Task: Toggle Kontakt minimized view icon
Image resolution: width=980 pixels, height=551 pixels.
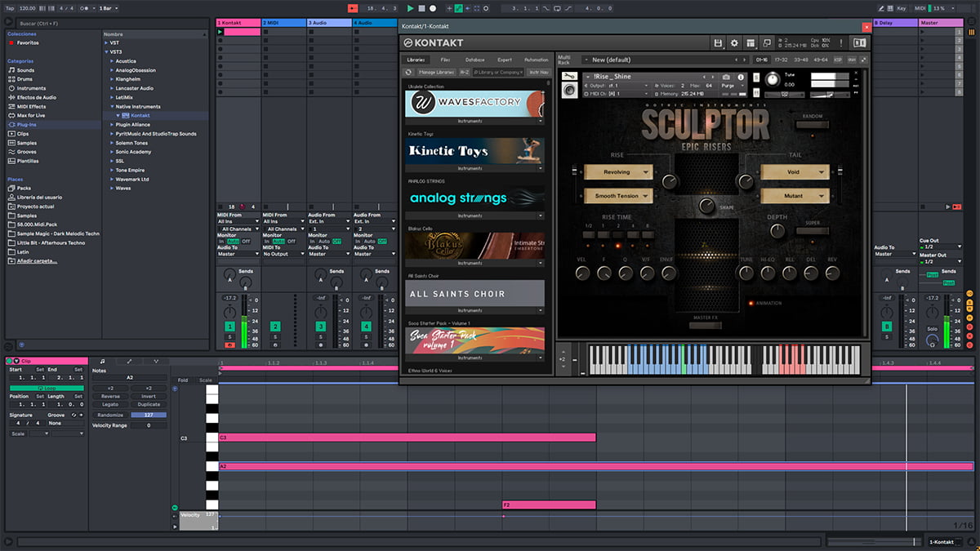Action: coord(768,42)
